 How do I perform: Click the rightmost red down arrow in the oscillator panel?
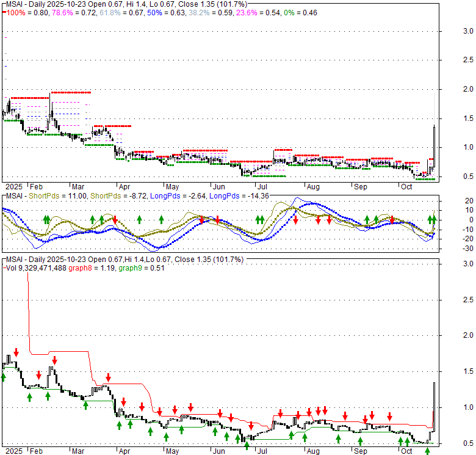click(x=392, y=219)
